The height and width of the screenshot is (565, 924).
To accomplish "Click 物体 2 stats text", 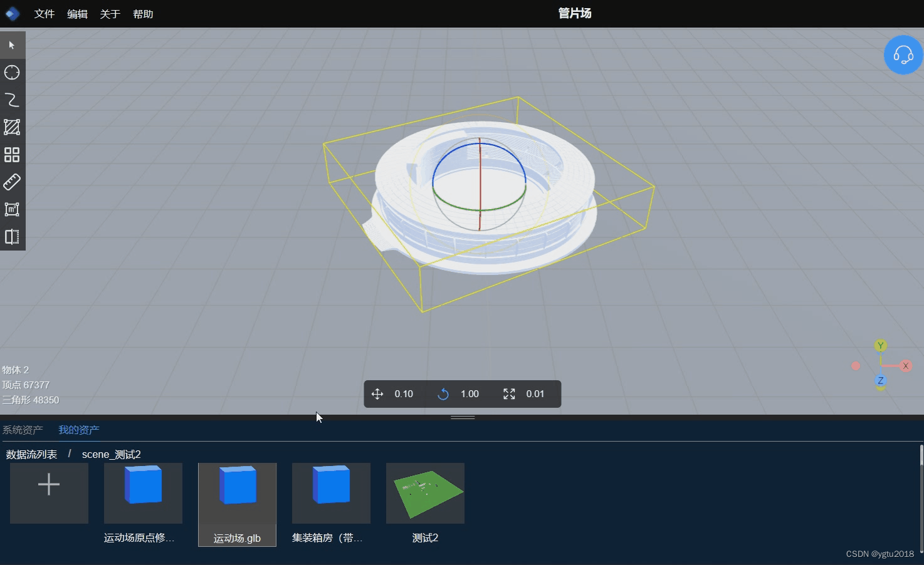I will [16, 370].
